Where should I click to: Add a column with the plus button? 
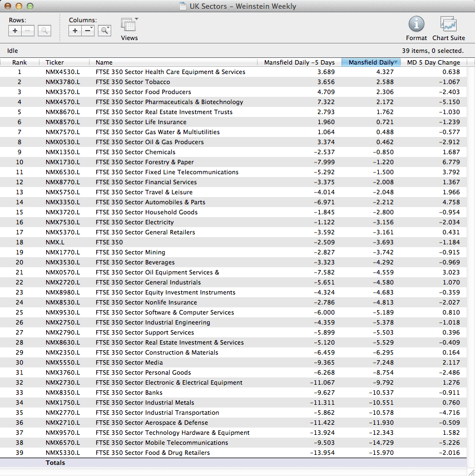[x=75, y=31]
